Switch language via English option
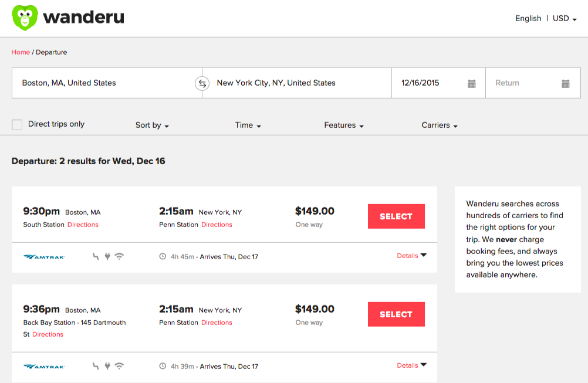 (x=528, y=18)
